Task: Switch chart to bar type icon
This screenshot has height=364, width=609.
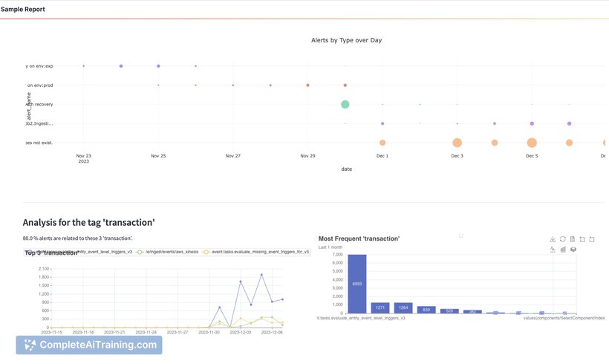Action: (x=563, y=250)
